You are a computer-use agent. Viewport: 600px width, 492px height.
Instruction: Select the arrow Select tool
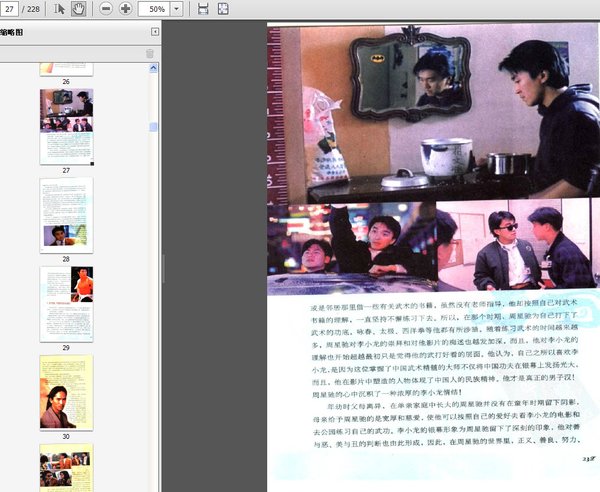59,9
